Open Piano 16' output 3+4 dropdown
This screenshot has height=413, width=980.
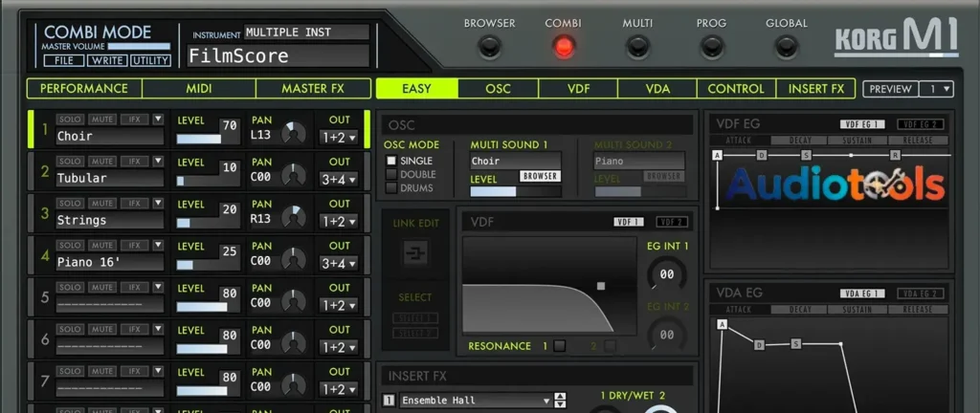pyautogui.click(x=339, y=263)
